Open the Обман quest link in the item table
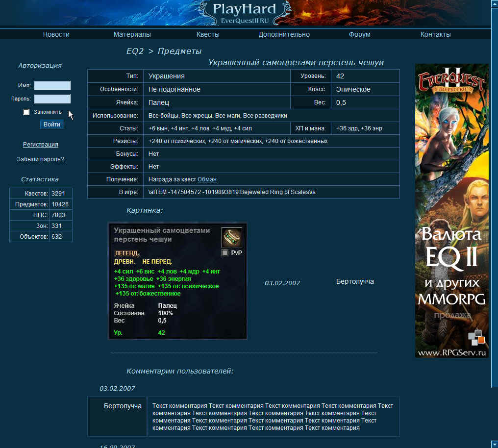The height and width of the screenshot is (448, 498). point(207,179)
